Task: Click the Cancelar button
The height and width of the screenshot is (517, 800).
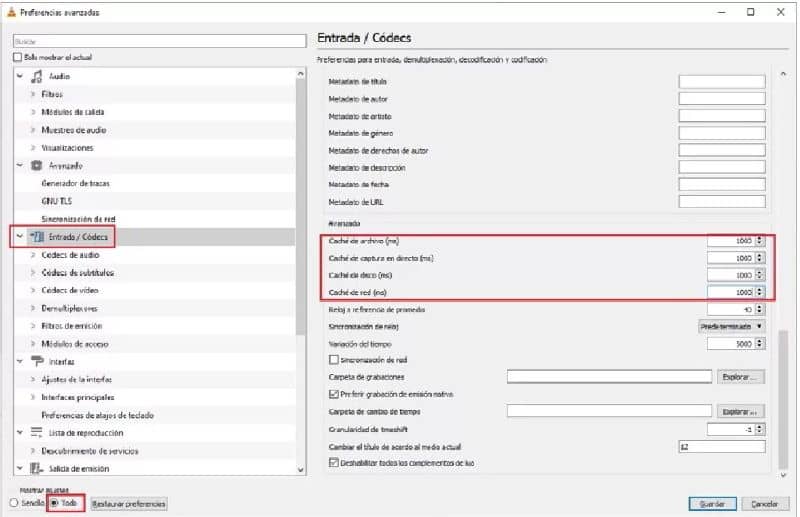Action: point(764,504)
